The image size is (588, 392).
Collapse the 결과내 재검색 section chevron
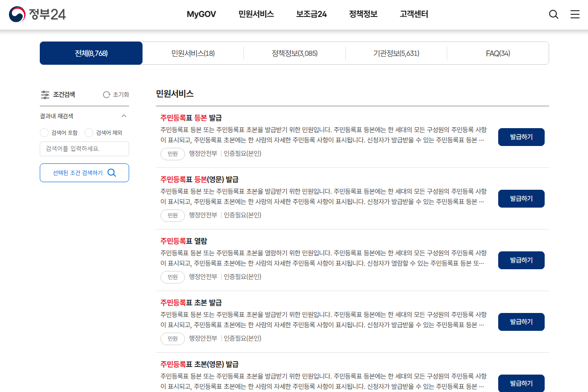[x=124, y=116]
